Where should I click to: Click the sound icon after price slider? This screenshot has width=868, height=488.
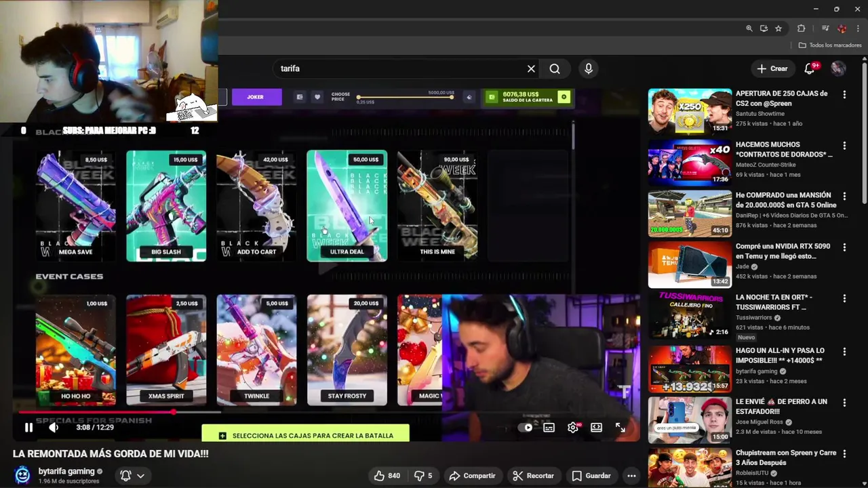pyautogui.click(x=469, y=97)
